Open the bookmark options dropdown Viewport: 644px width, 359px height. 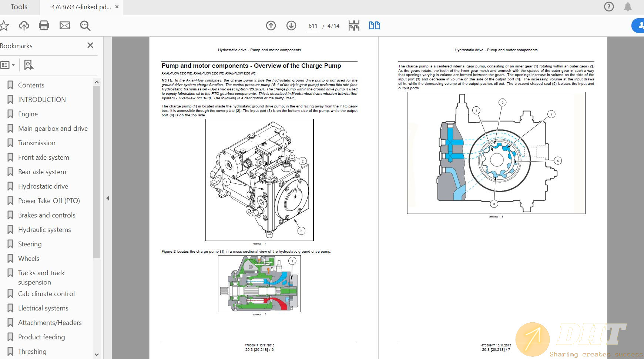click(x=7, y=65)
